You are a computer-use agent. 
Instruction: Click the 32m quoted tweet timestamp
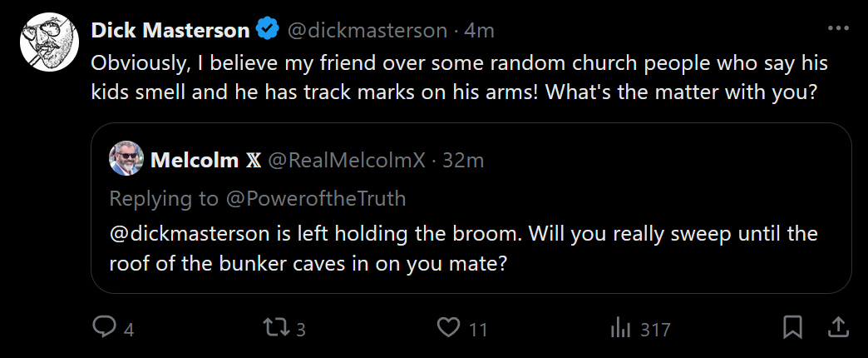click(x=463, y=160)
